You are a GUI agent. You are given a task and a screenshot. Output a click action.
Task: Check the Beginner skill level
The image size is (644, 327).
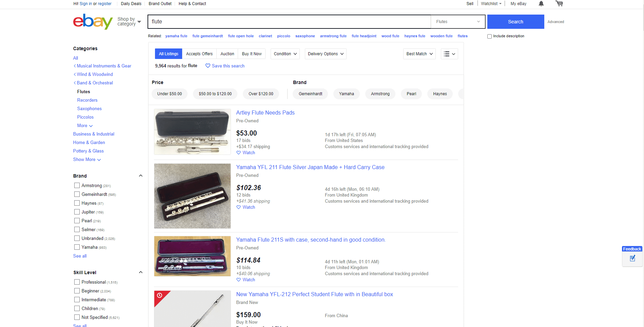click(77, 291)
